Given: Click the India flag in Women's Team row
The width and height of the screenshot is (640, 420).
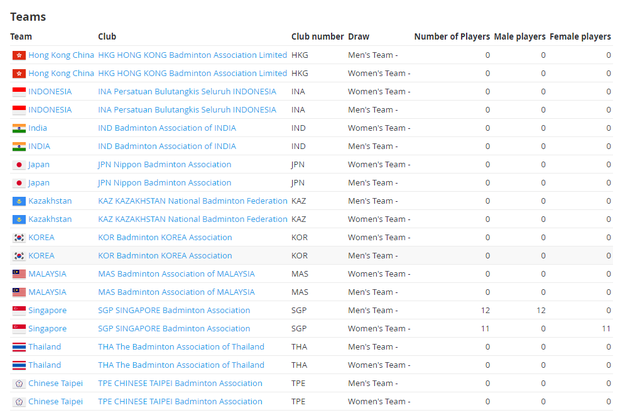Looking at the screenshot, I should click(x=19, y=128).
